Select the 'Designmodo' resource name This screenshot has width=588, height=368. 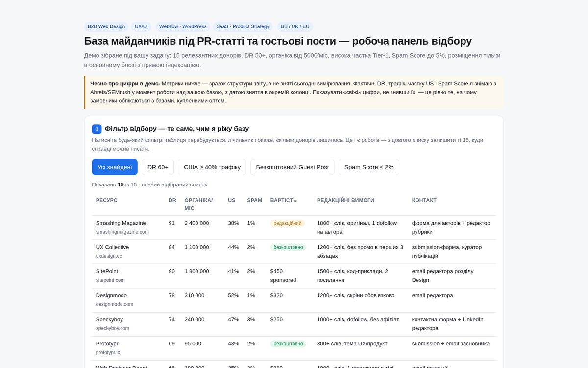click(x=111, y=295)
